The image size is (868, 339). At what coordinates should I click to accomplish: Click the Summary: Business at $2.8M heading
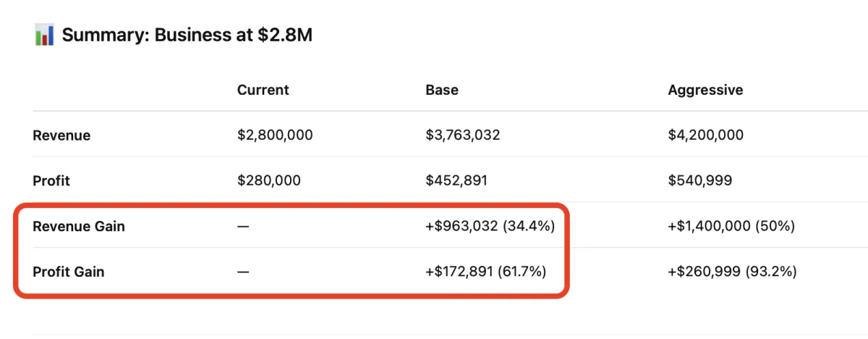[187, 35]
